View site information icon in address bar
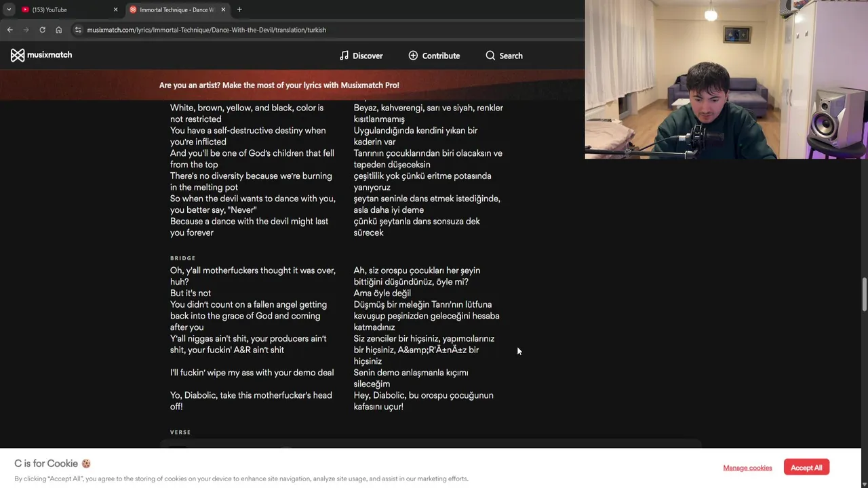 pyautogui.click(x=78, y=30)
